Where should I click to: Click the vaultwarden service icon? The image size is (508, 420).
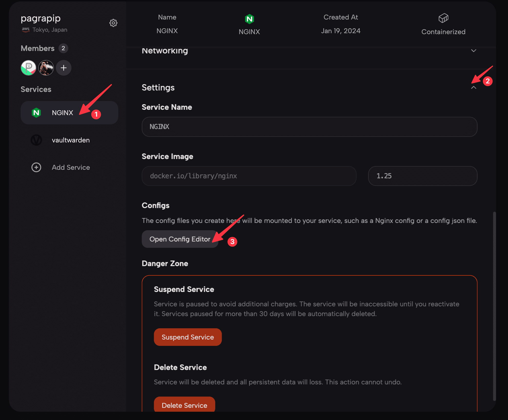point(36,140)
